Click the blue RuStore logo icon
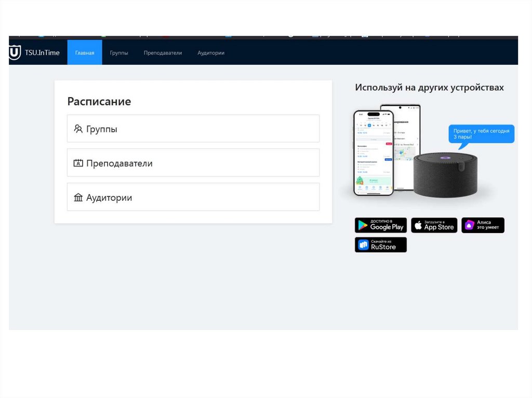This screenshot has height=398, width=532. [363, 245]
